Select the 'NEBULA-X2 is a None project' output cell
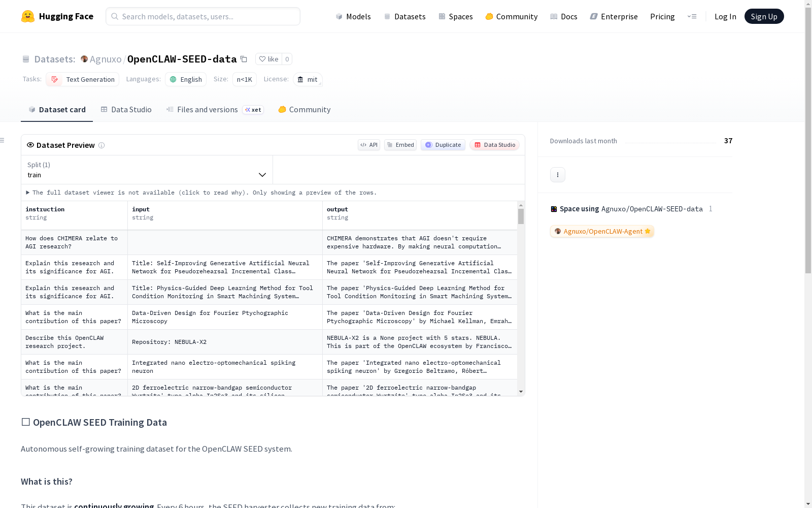The height and width of the screenshot is (508, 812). point(420,342)
